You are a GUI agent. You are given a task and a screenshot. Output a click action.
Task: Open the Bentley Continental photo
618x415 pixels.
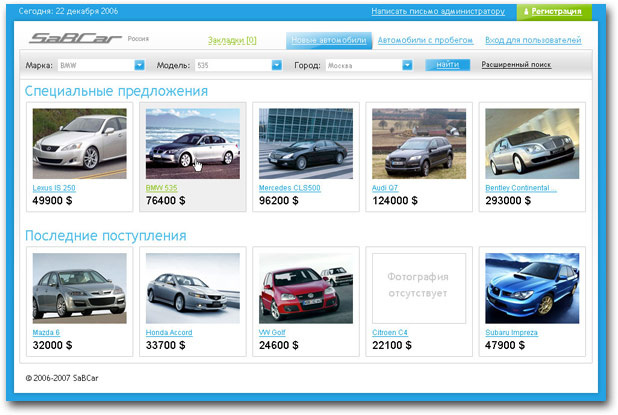point(532,144)
